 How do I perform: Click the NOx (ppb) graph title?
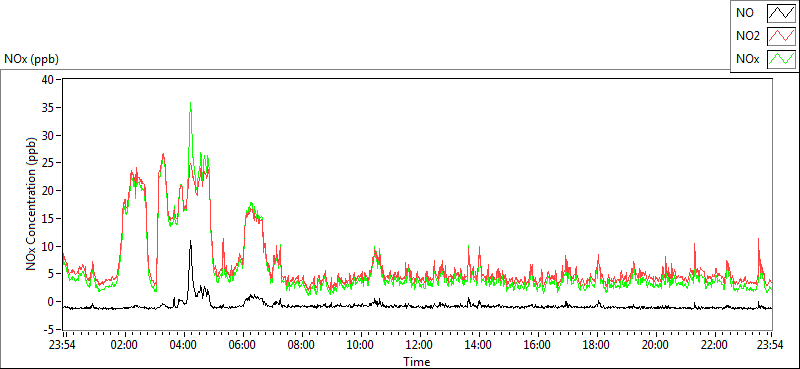(x=31, y=59)
